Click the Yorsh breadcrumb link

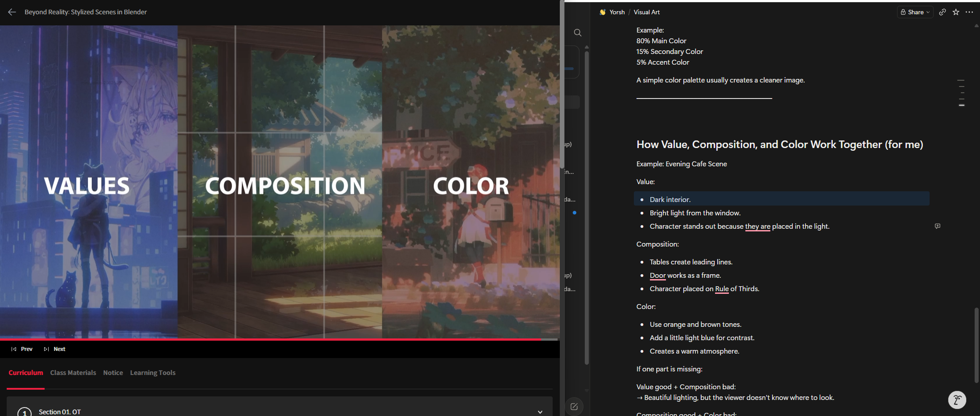(x=617, y=12)
